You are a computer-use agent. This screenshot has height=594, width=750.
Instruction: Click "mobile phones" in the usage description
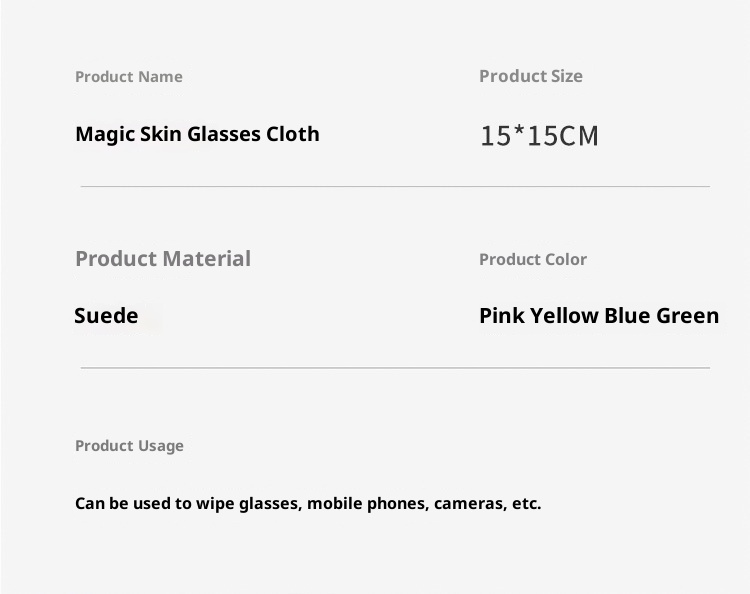point(367,503)
